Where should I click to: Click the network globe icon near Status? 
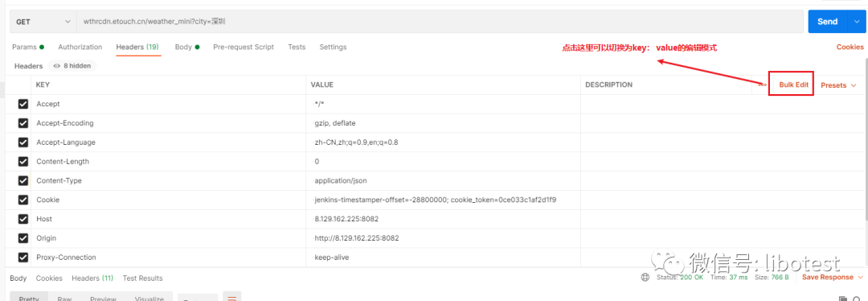[x=645, y=277]
